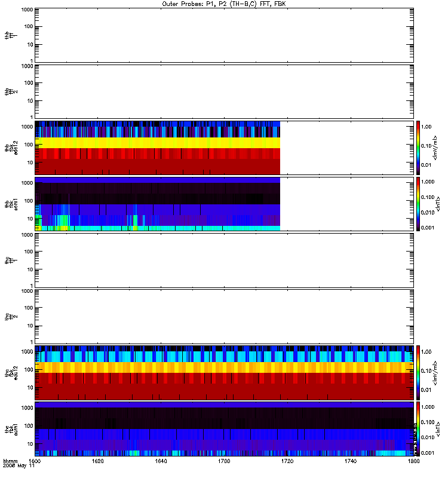Click the "thb fbk edc12" axis label
The width and height of the screenshot is (448, 478).
(x=11, y=148)
